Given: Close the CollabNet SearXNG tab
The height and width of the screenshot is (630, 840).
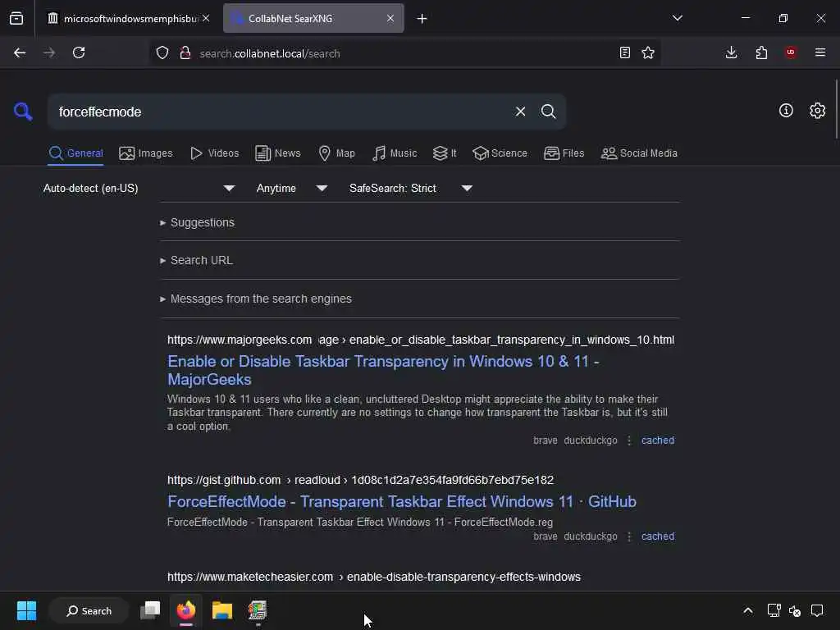Looking at the screenshot, I should click(x=390, y=18).
